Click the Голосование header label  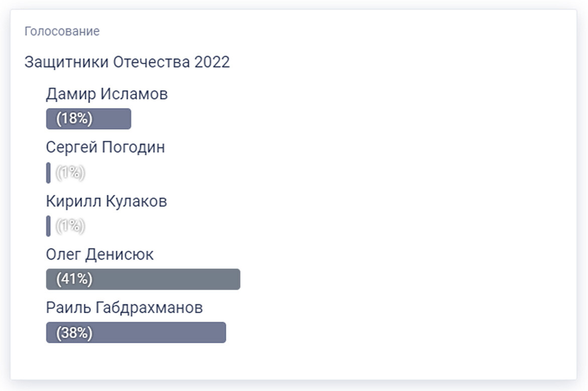pyautogui.click(x=62, y=31)
